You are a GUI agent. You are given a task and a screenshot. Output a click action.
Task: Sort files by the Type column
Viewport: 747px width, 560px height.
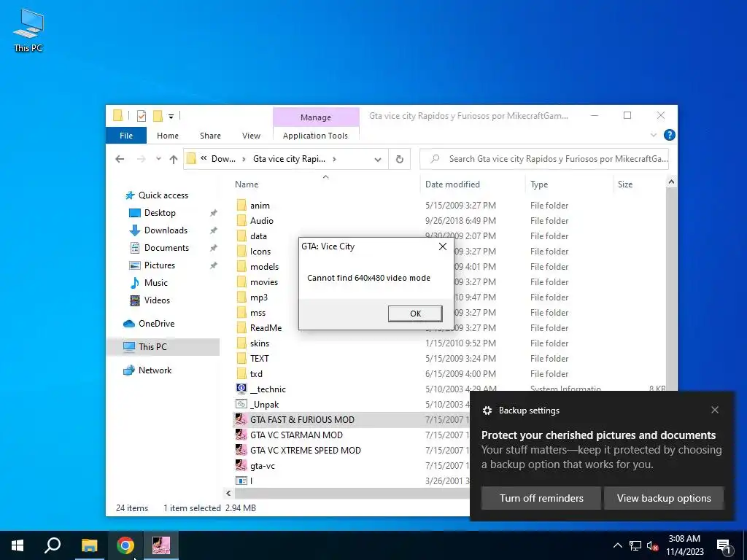pyautogui.click(x=539, y=184)
